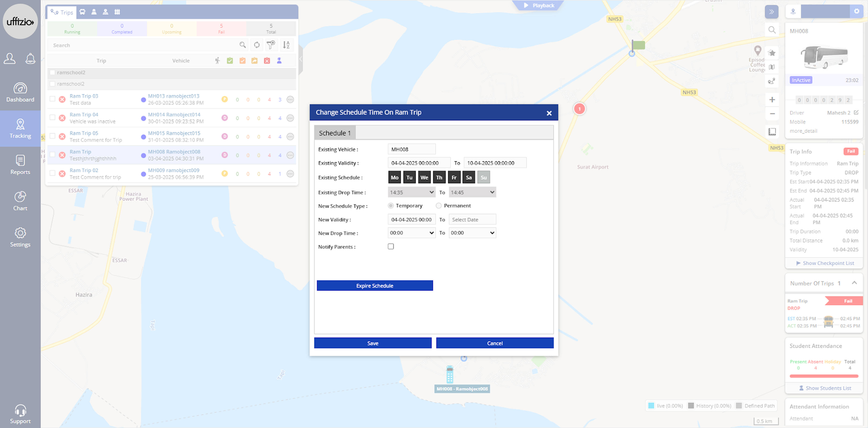The image size is (868, 428).
Task: Enable the Notify Parents checkbox
Action: click(391, 246)
